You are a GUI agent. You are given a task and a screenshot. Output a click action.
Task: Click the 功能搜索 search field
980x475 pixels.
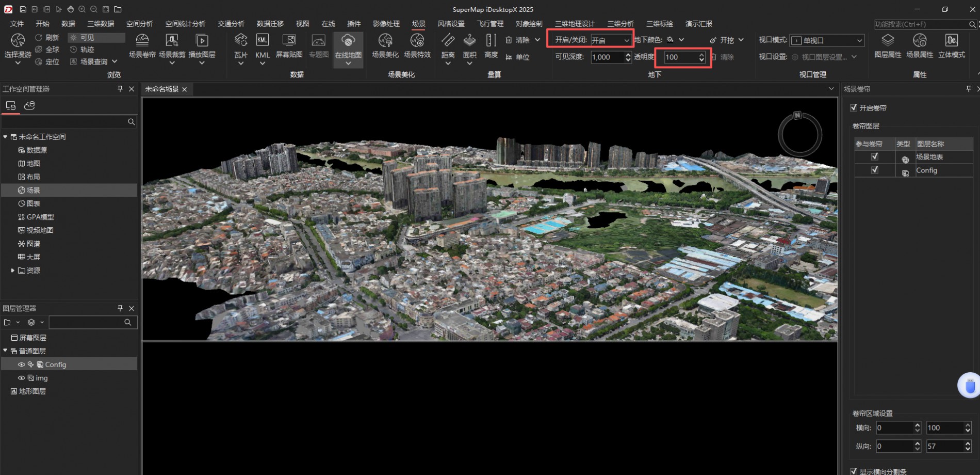pos(920,24)
